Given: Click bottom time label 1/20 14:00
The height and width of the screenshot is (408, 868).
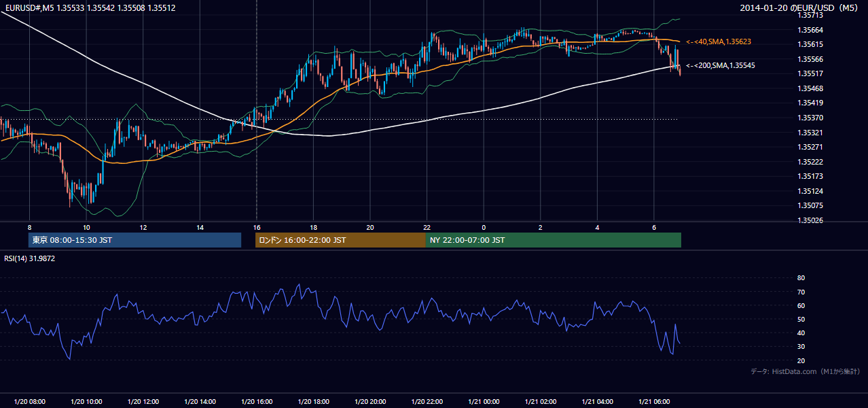Looking at the screenshot, I should click(200, 402).
